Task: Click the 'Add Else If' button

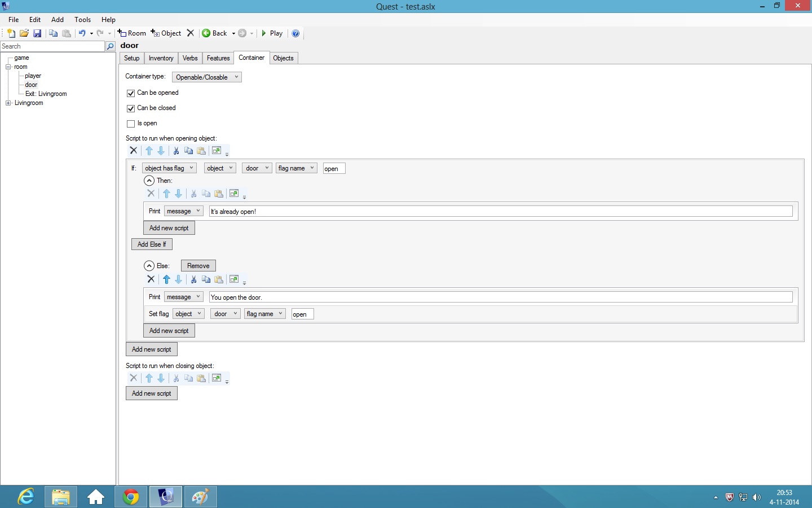Action: point(152,244)
